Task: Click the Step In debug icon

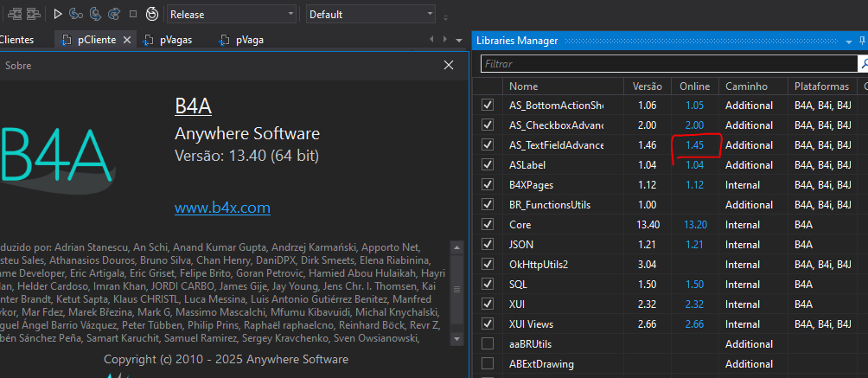Action: click(x=76, y=14)
